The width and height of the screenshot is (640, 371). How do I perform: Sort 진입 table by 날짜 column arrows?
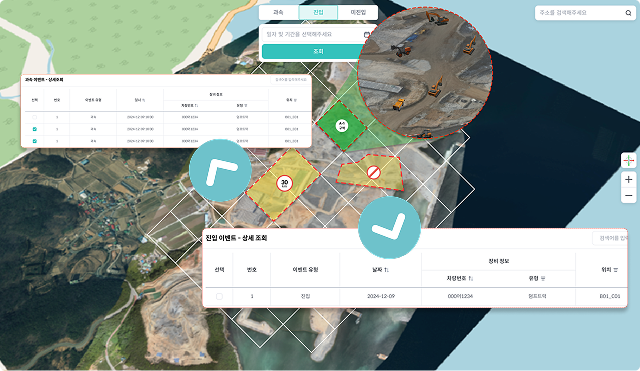387,270
